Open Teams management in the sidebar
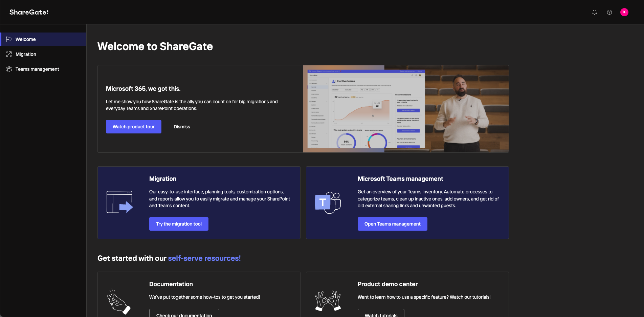This screenshot has width=644, height=317. 43,69
